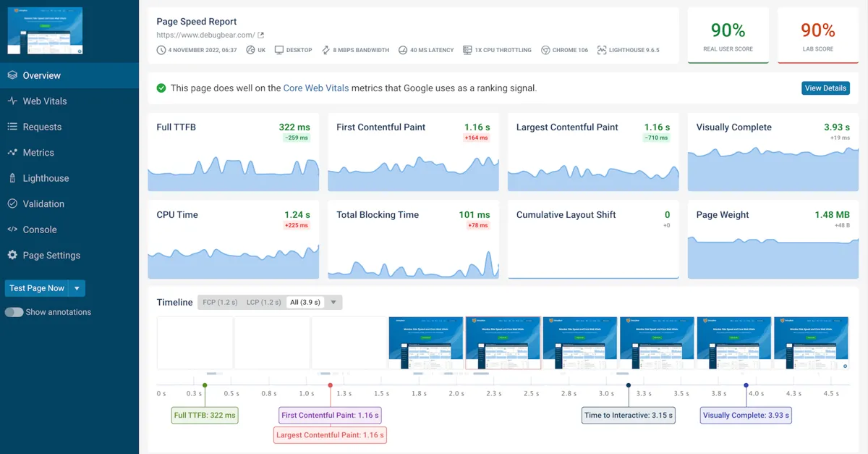
Task: Open the Visually Complete chart card
Action: pyautogui.click(x=773, y=152)
